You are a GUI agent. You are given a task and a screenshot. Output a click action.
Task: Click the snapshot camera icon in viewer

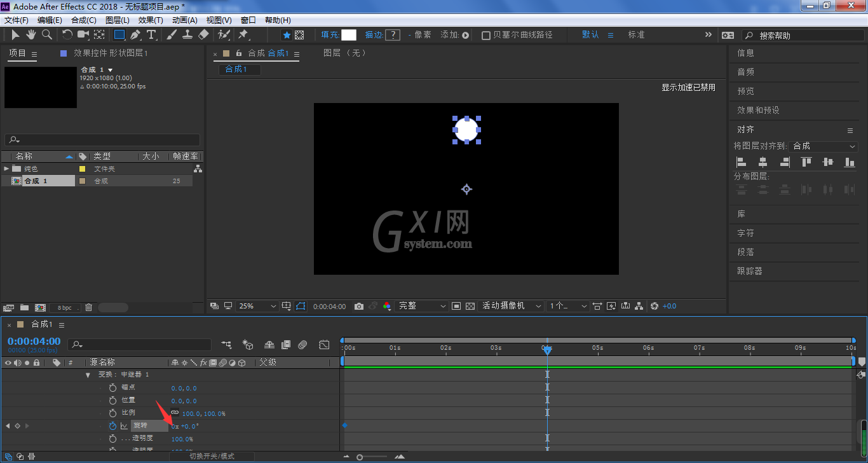click(359, 306)
